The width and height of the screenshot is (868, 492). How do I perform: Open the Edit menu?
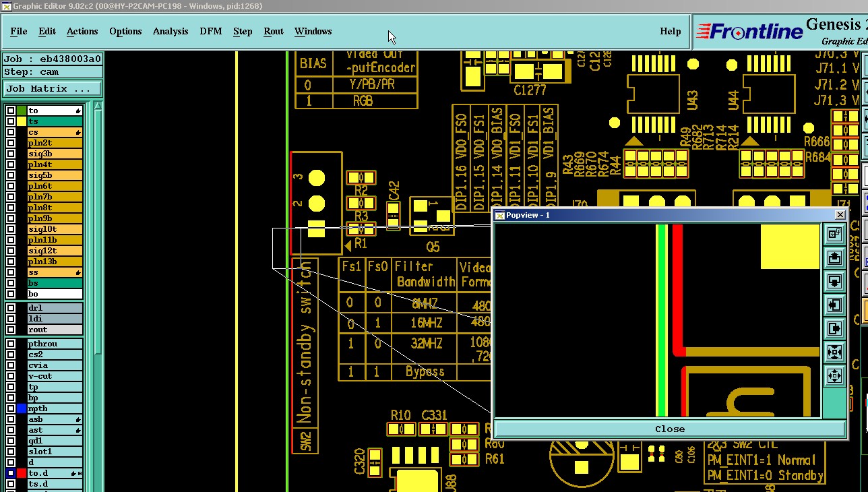[x=47, y=31]
